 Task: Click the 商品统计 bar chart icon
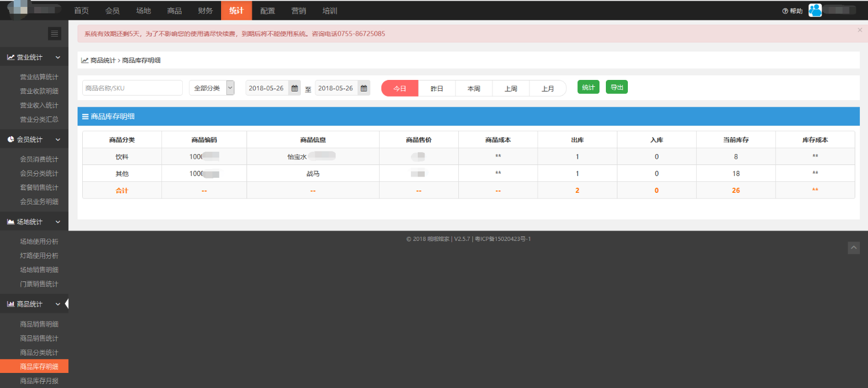click(10, 304)
